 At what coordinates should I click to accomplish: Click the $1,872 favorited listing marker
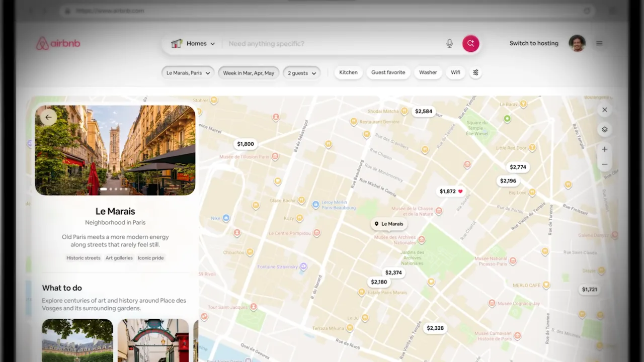point(450,191)
